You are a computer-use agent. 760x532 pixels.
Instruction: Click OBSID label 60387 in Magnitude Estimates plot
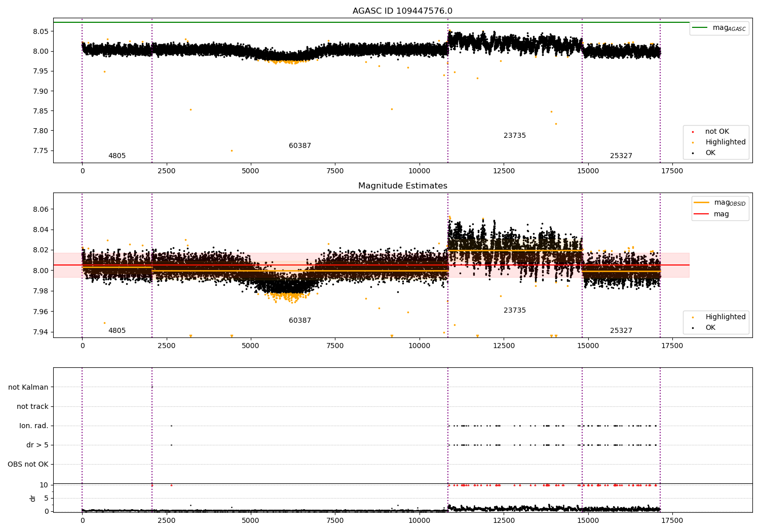(300, 321)
